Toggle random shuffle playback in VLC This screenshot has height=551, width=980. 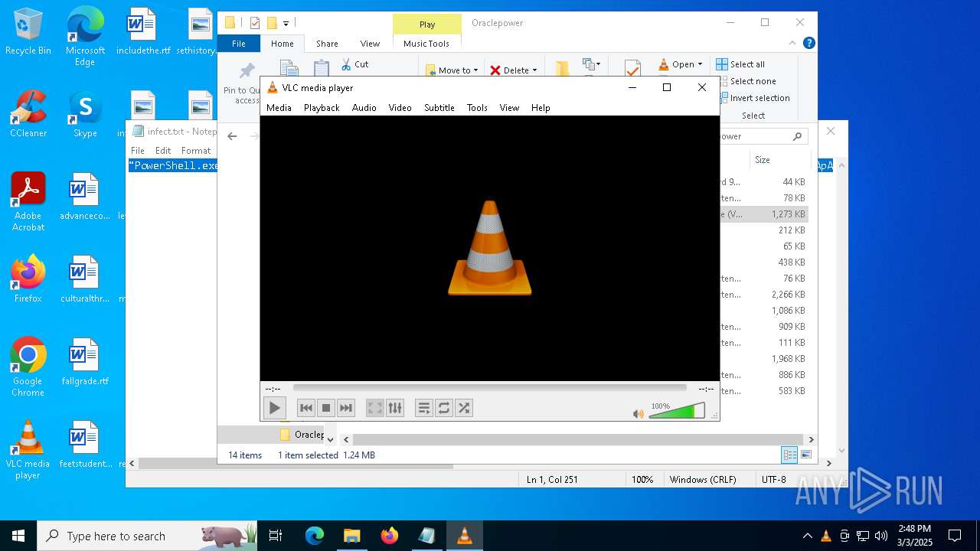point(464,408)
